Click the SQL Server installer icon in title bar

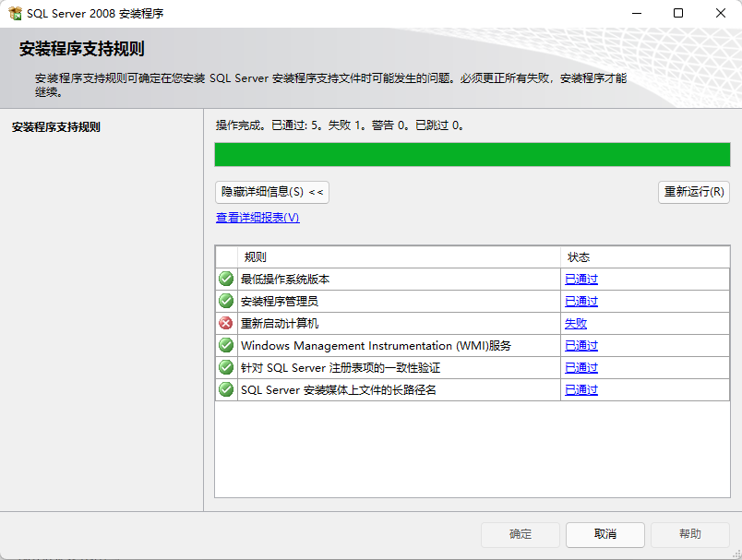[15, 13]
